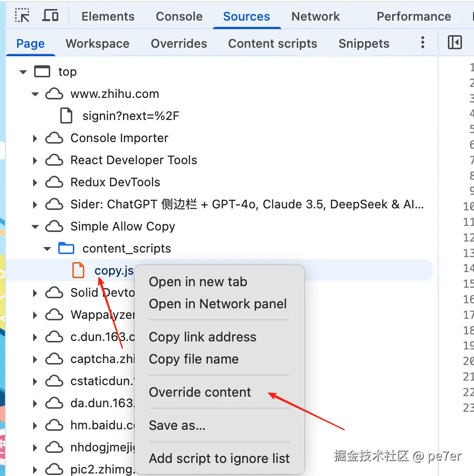Viewport: 474px width, 476px height.
Task: Click the cloud icon beside Wappalyzer
Action: click(54, 315)
